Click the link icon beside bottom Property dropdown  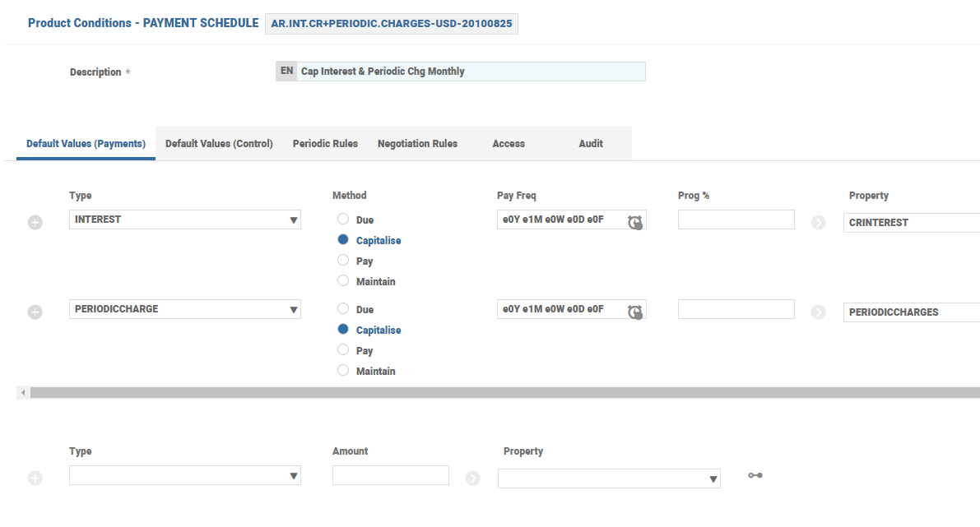coord(755,475)
